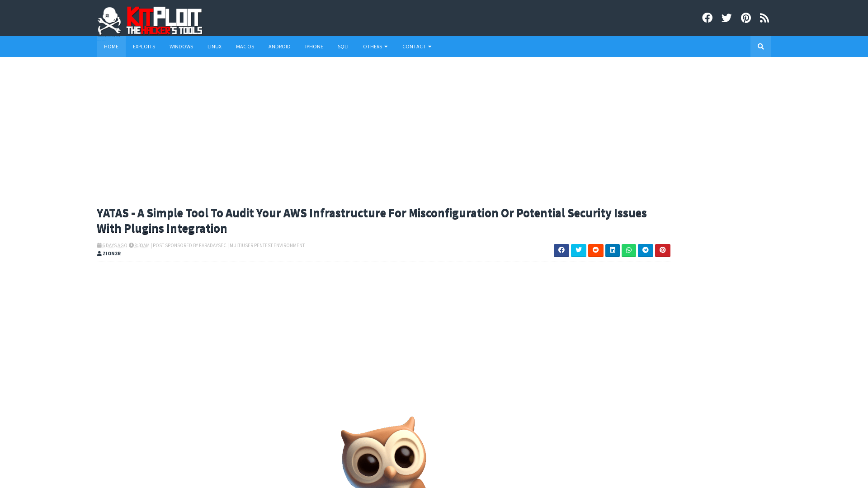Open KitPloit Twitter social link
Image resolution: width=868 pixels, height=488 pixels.
[726, 17]
